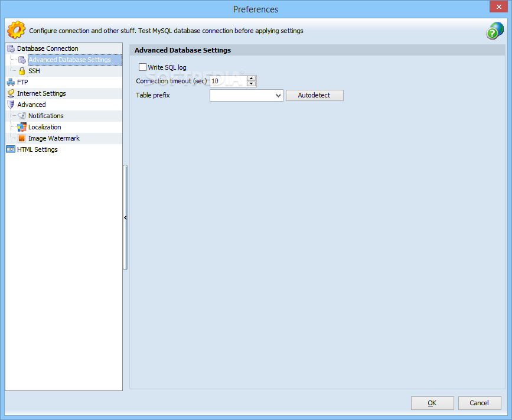Image resolution: width=512 pixels, height=420 pixels.
Task: Click the orange gear Preferences icon
Action: coord(16,30)
